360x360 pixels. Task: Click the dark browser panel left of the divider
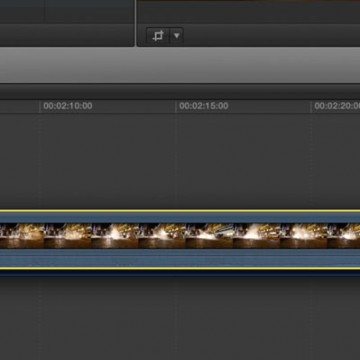[x=67, y=23]
